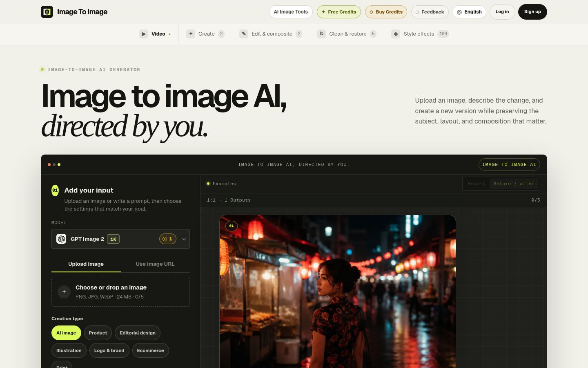Image resolution: width=588 pixels, height=368 pixels.
Task: Click the 1:1 · 1 Outputs text
Action: pyautogui.click(x=229, y=200)
